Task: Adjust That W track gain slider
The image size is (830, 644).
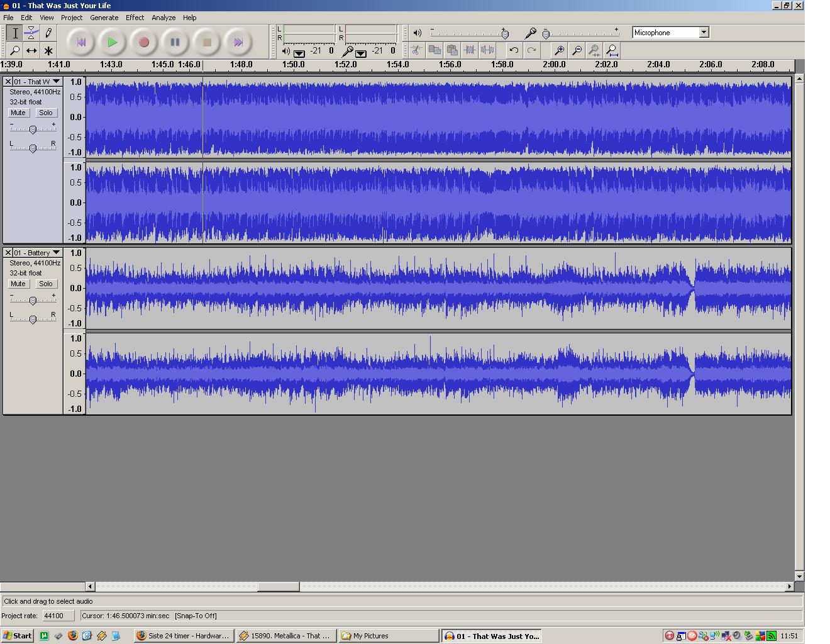Action: (x=33, y=130)
